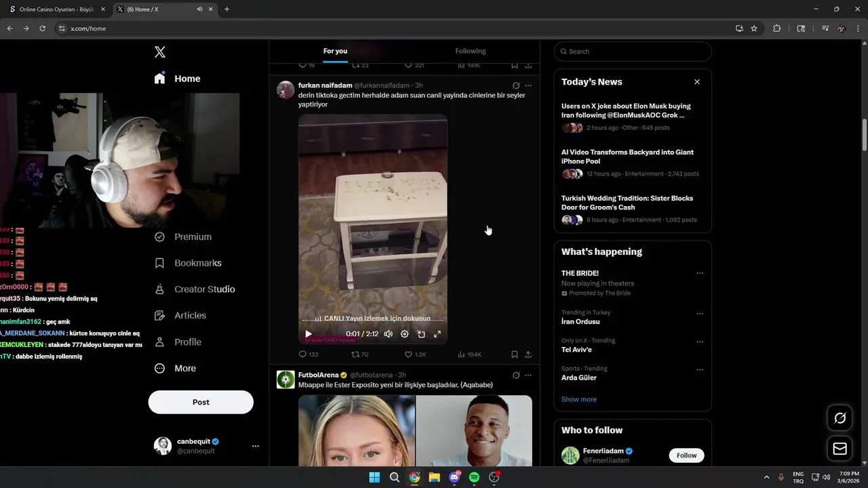
Task: Open Chrome extensions puzzle icon
Action: click(x=777, y=28)
